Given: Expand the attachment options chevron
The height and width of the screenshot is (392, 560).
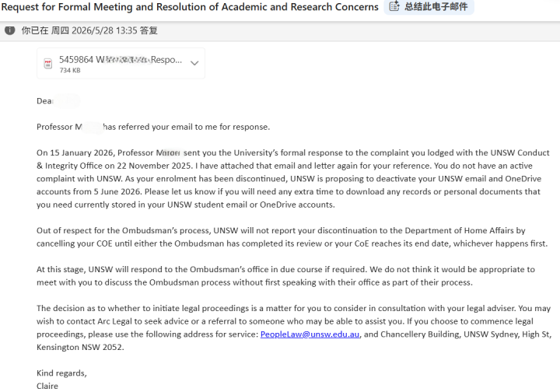Looking at the screenshot, I should tap(194, 63).
